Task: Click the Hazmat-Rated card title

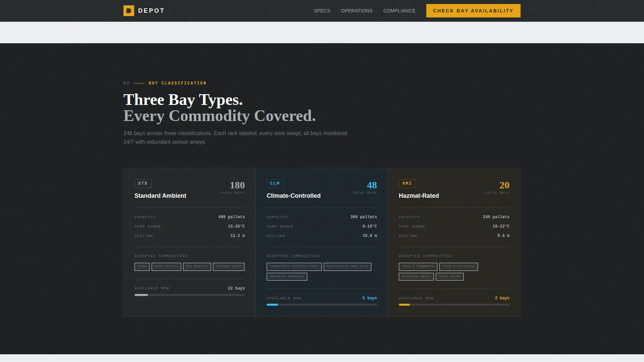Action: [x=419, y=196]
